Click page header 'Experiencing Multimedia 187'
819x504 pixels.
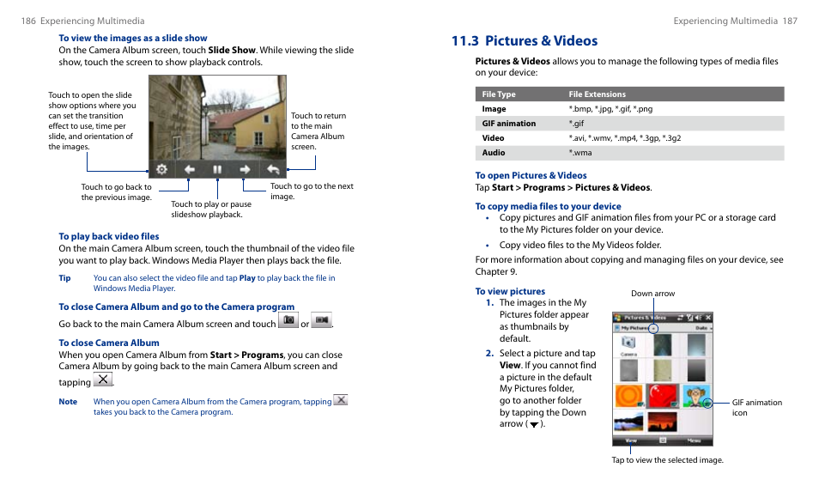(736, 21)
